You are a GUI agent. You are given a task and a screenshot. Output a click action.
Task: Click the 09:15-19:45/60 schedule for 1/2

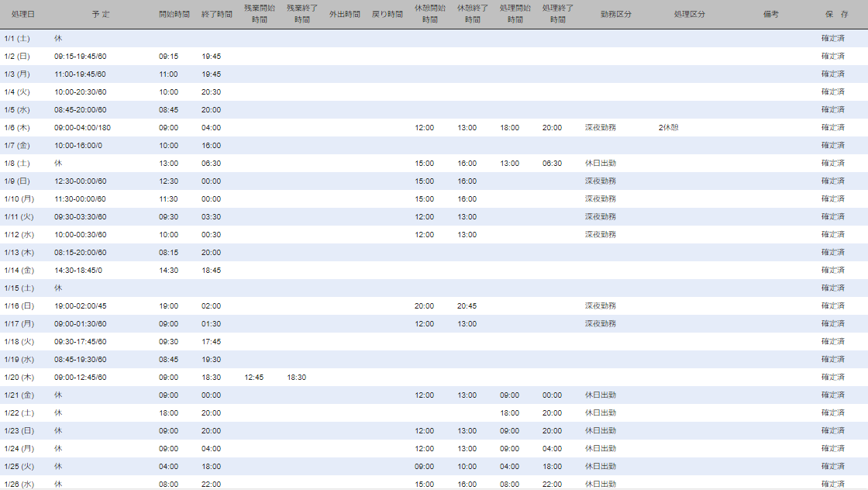80,56
